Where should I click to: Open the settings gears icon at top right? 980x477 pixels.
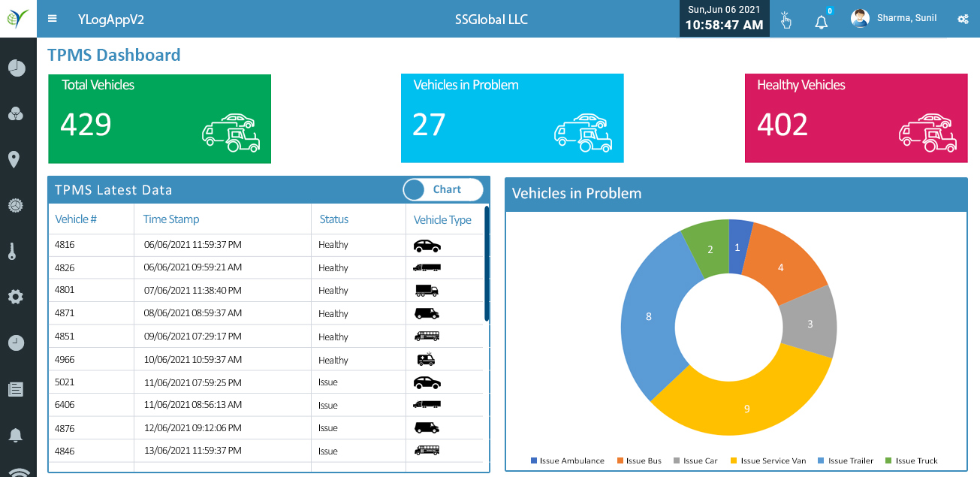[x=963, y=19]
